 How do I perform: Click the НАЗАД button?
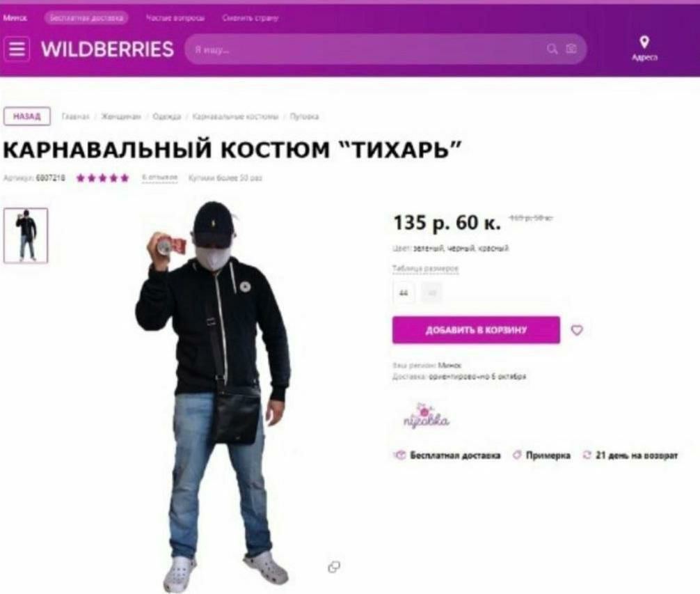pos(26,116)
